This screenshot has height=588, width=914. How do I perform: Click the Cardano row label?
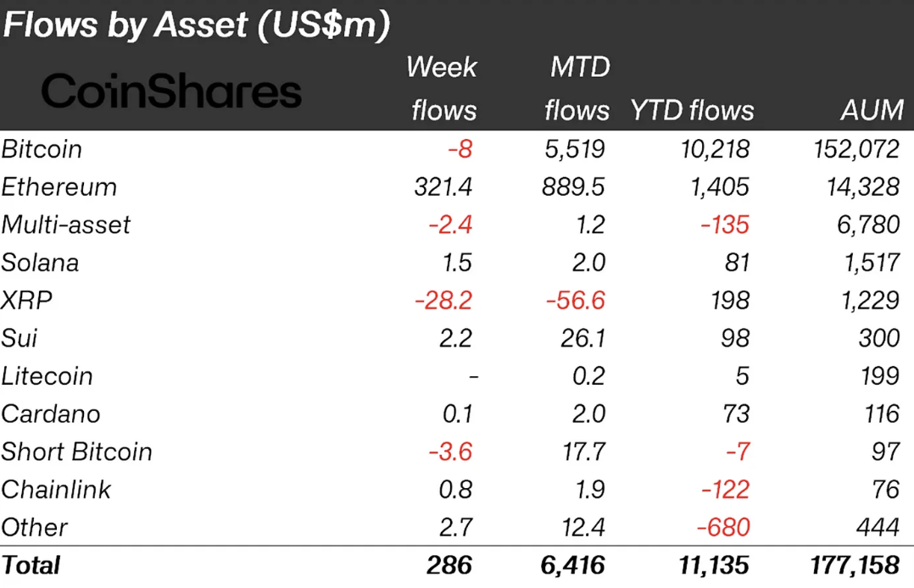pos(51,413)
